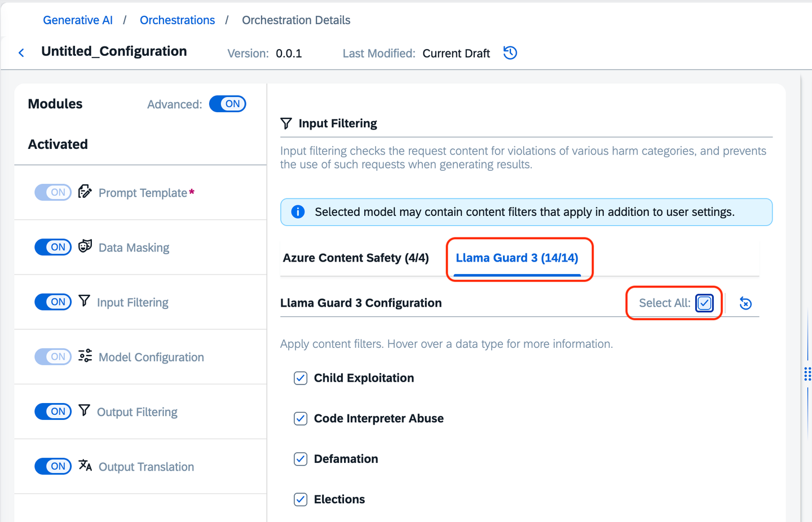Toggle the Model Configuration switch
Viewport: 812px width, 522px height.
(x=53, y=356)
